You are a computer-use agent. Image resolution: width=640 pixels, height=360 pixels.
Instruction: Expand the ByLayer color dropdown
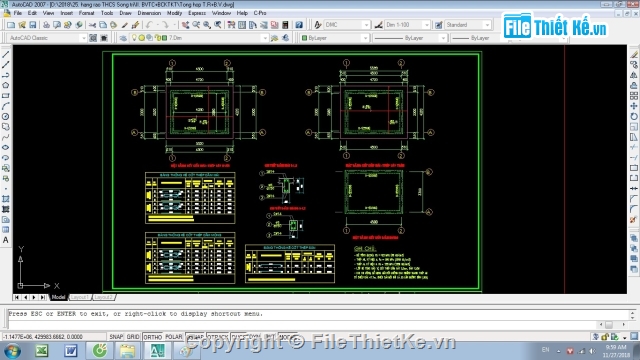365,38
